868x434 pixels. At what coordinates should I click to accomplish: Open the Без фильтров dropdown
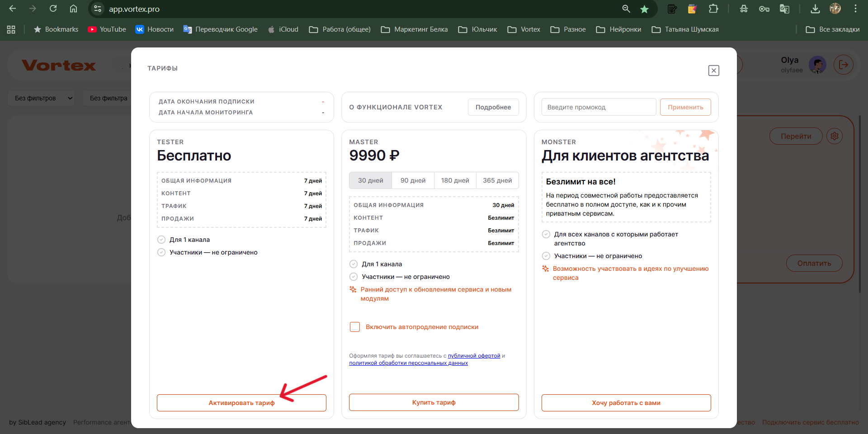[x=41, y=98]
